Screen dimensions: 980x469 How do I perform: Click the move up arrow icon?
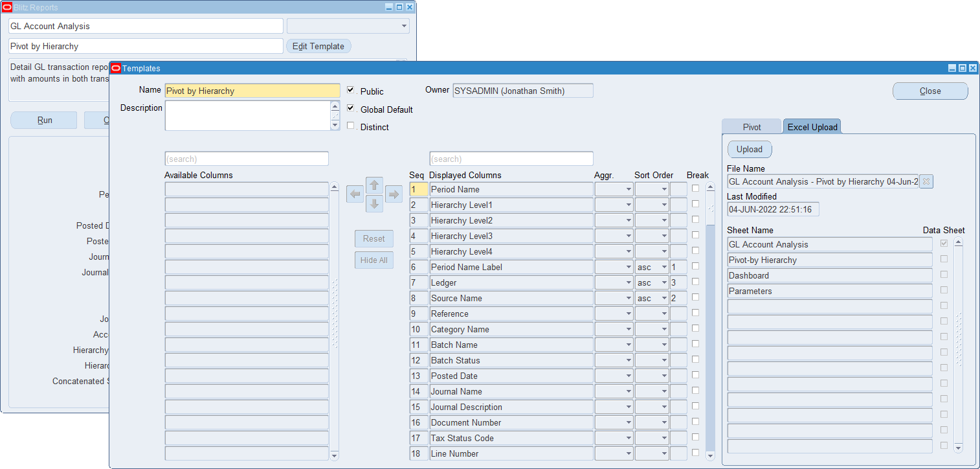pos(374,185)
